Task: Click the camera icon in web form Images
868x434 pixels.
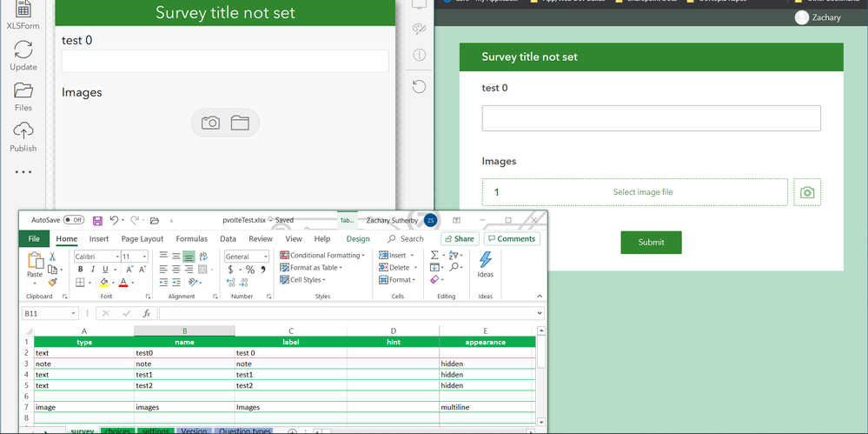Action: pos(807,192)
